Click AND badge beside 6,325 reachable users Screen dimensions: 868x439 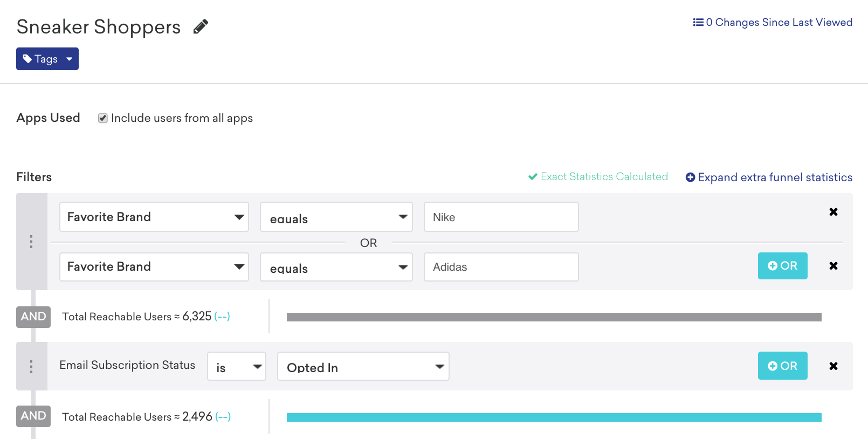pos(33,317)
